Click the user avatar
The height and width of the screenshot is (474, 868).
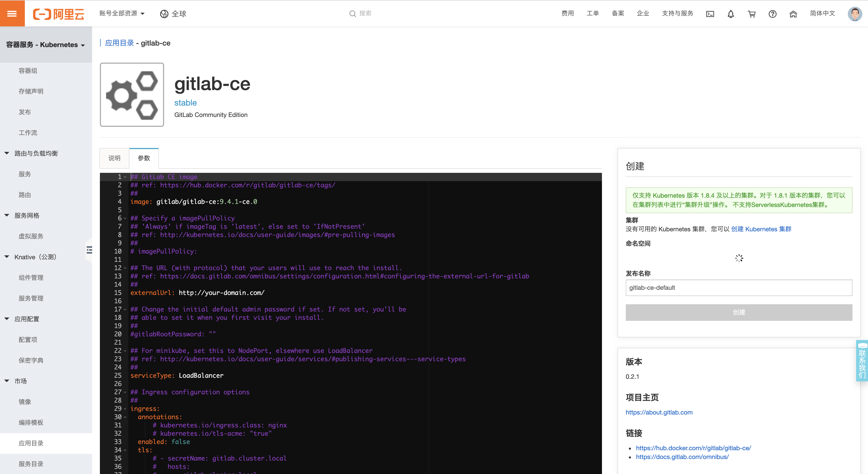tap(855, 13)
